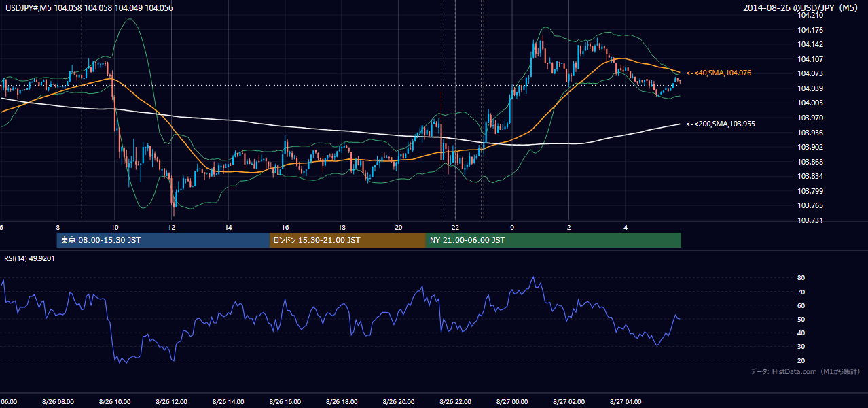Viewport: 868px width, 408px height.
Task: Click the 8/26 18:00 bottom time label
Action: (342, 402)
